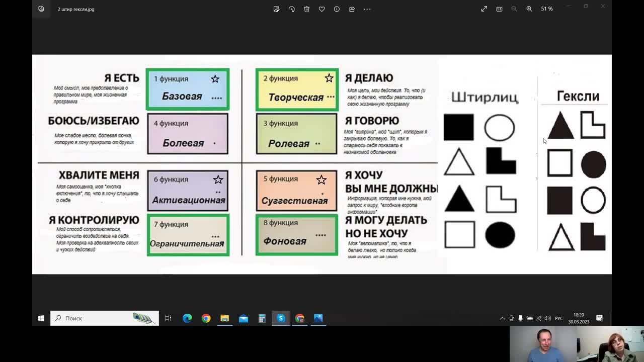Open Edit & Create options for the image
The image size is (644, 362).
276,9
